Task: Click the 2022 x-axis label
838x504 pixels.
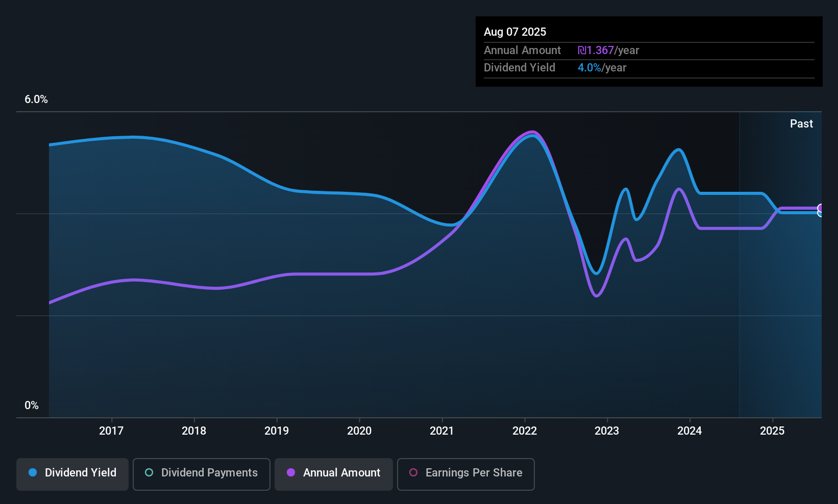Action: [x=525, y=431]
